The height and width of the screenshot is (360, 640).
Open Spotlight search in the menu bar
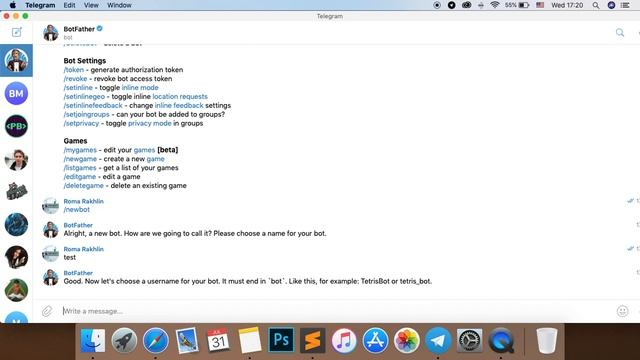[596, 5]
